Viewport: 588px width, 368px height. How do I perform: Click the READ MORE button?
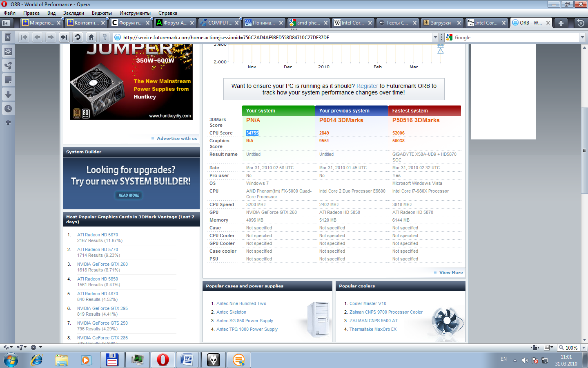click(x=129, y=195)
